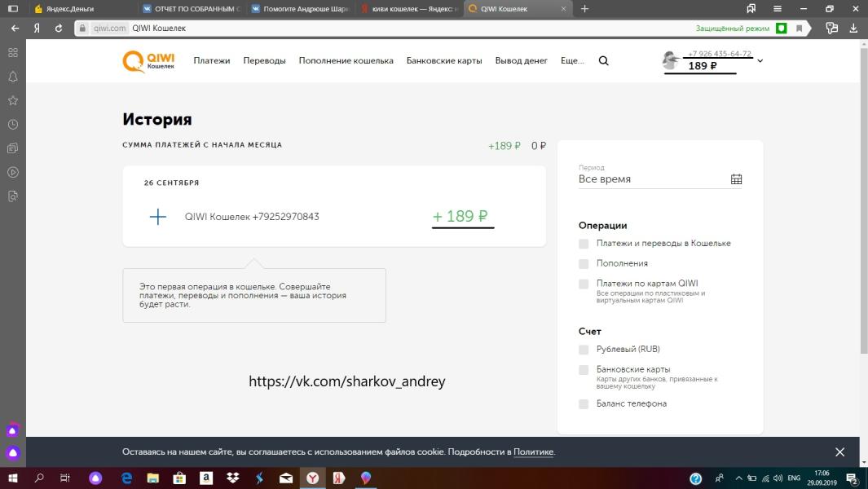Open Банковские карты in the top navigation
The image size is (868, 489).
pyautogui.click(x=444, y=61)
